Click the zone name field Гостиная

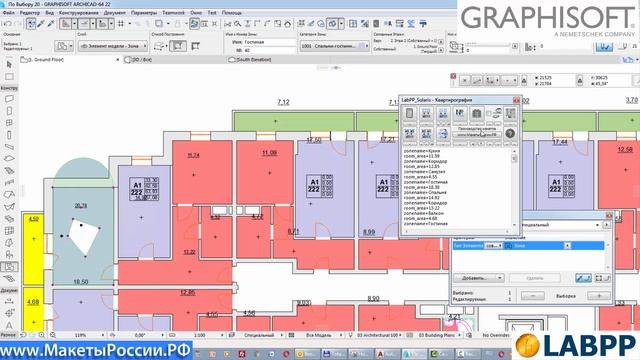[269, 42]
